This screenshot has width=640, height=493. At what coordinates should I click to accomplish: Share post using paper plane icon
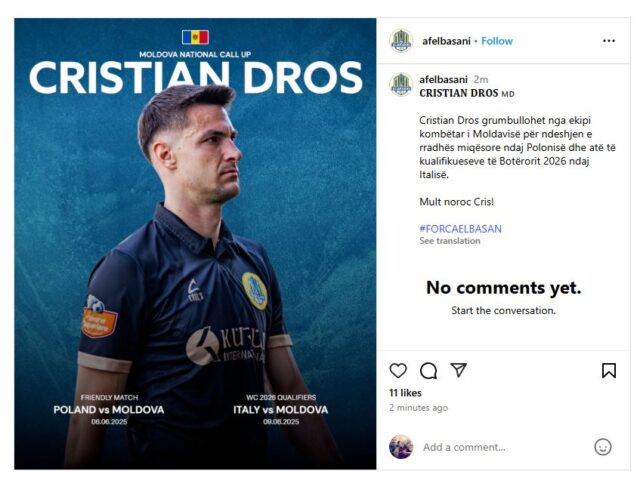458,370
